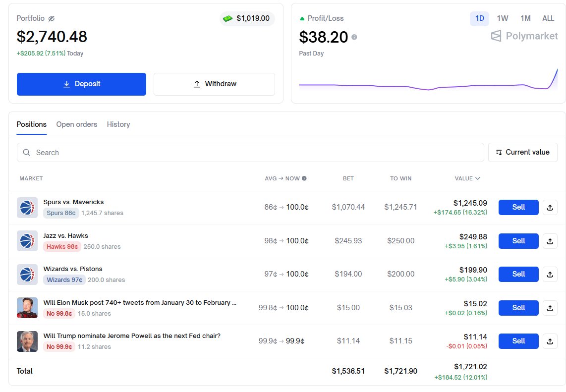Viewport: 566px width, 392px height.
Task: Click the +$205.92 (7.51%) Today text
Action: click(50, 54)
